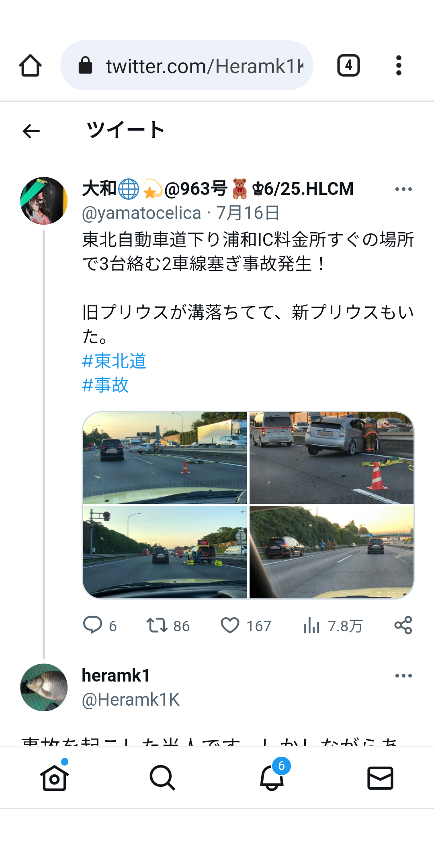Image resolution: width=434 pixels, height=868 pixels.
Task: Like the tweet showing 167 likes
Action: [x=230, y=625]
